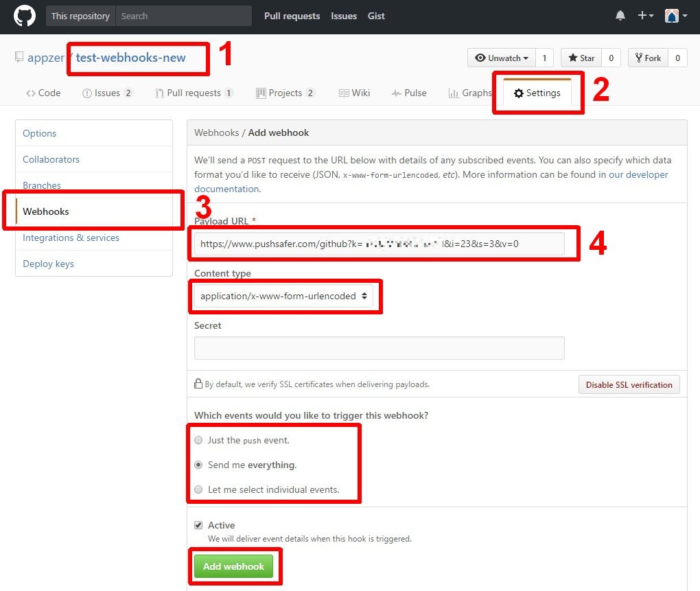Select Webhooks in the settings sidebar

pos(94,211)
